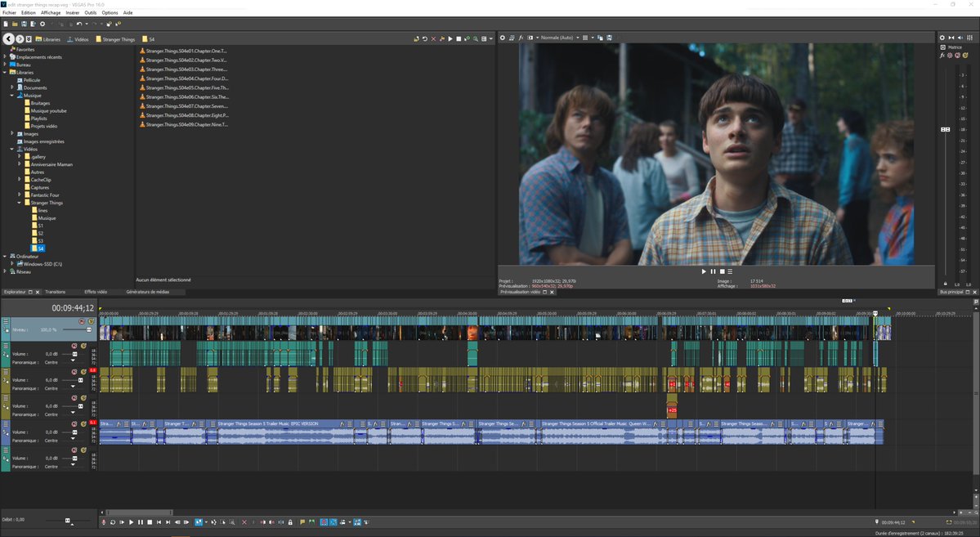Expand the Windows-SSD (C:) drive
Viewport: 980px width, 537px height.
12,264
